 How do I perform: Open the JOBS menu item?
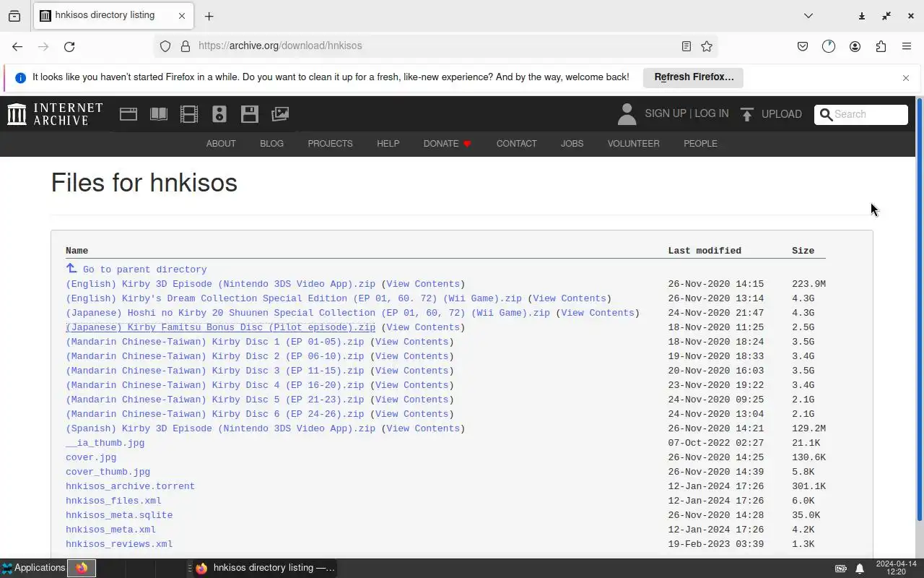click(572, 144)
